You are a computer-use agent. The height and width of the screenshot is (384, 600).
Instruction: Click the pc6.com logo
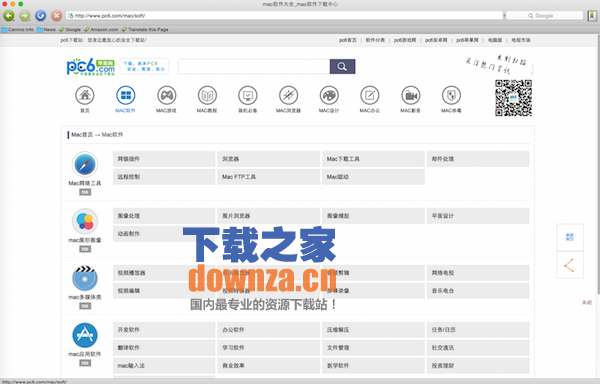(91, 67)
